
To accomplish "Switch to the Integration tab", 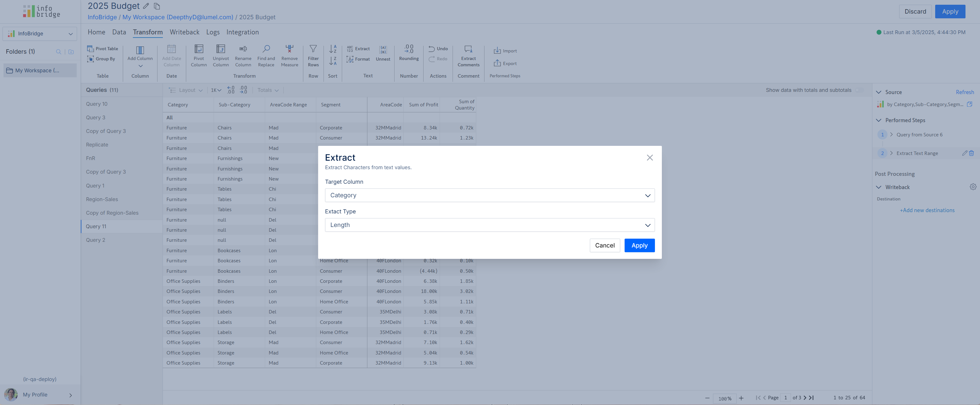I will pyautogui.click(x=242, y=32).
